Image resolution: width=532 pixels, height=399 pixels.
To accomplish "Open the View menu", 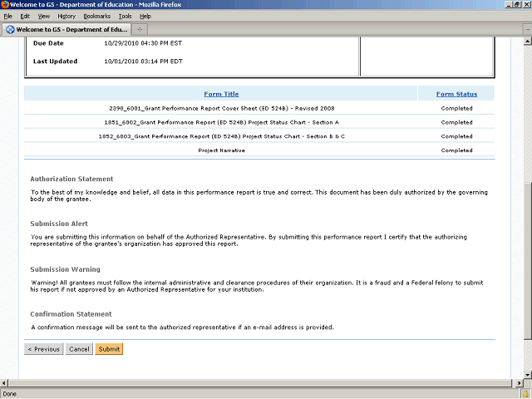I will click(x=43, y=17).
